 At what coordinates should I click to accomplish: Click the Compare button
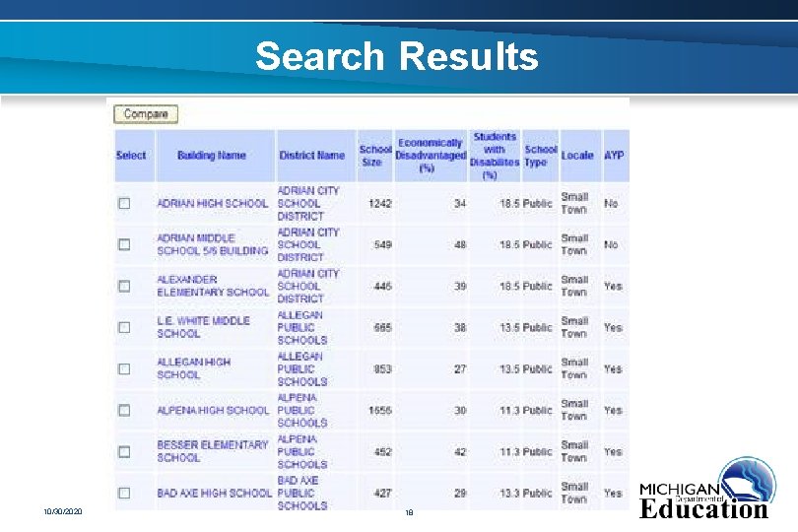tap(146, 114)
